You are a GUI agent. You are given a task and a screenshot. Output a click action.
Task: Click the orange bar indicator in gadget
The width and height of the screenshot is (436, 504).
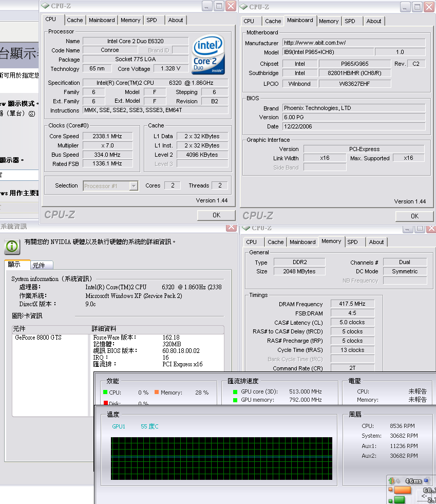(x=402, y=491)
